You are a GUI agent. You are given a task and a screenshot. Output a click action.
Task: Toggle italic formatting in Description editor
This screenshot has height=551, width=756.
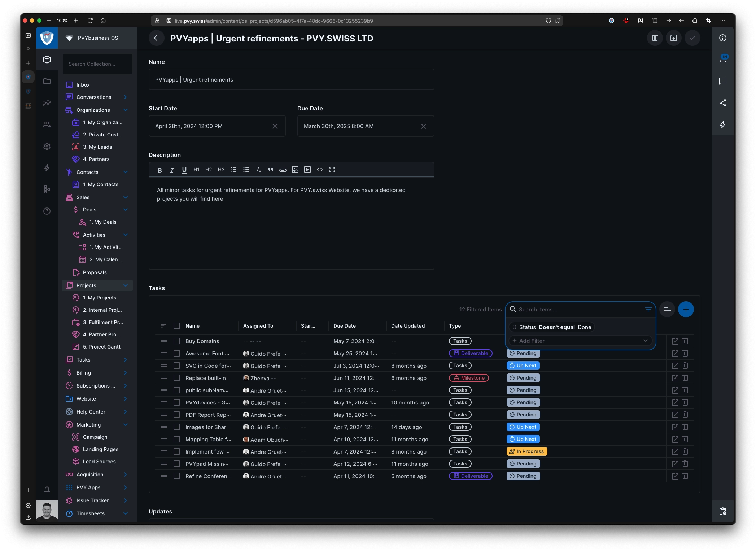pos(172,170)
